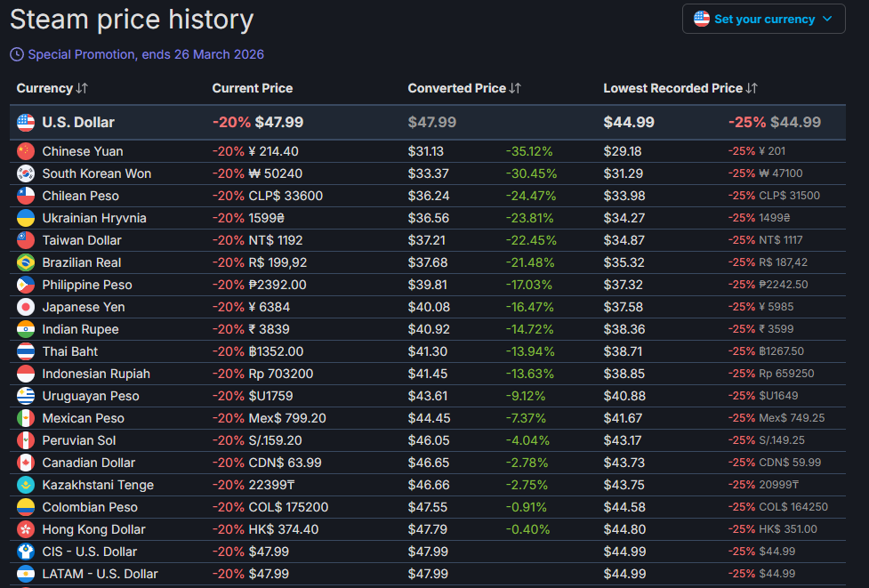Viewport: 869px width, 588px height.
Task: Click the South Korean Won flag icon
Action: [x=26, y=173]
